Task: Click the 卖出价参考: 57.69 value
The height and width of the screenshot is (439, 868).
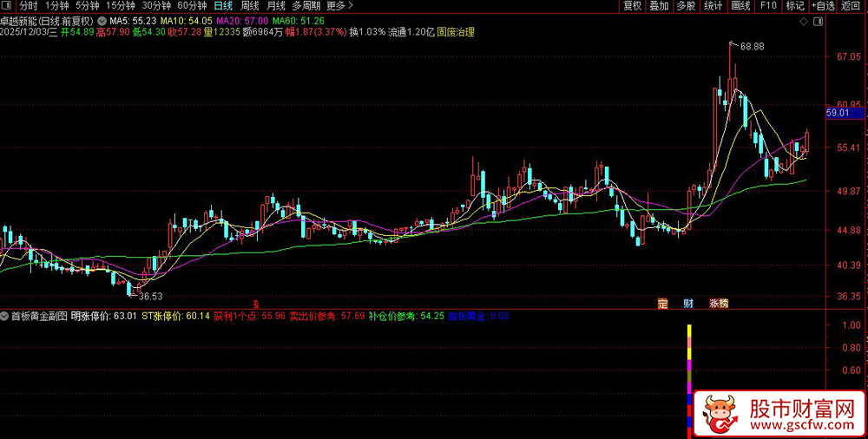Action: [327, 317]
